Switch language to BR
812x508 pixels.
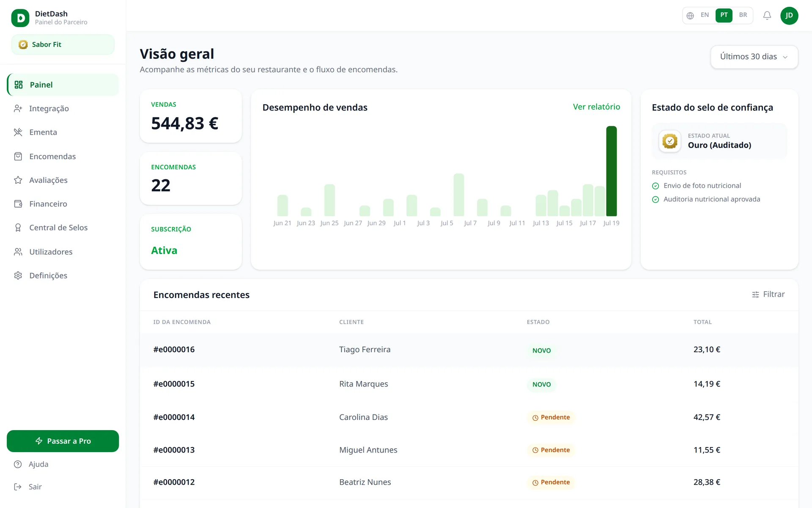(x=743, y=15)
